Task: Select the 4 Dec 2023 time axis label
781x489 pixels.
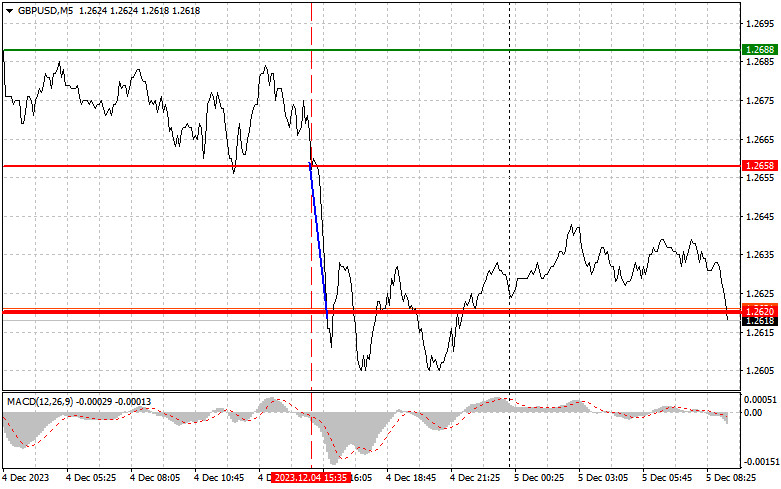Action: (x=26, y=478)
